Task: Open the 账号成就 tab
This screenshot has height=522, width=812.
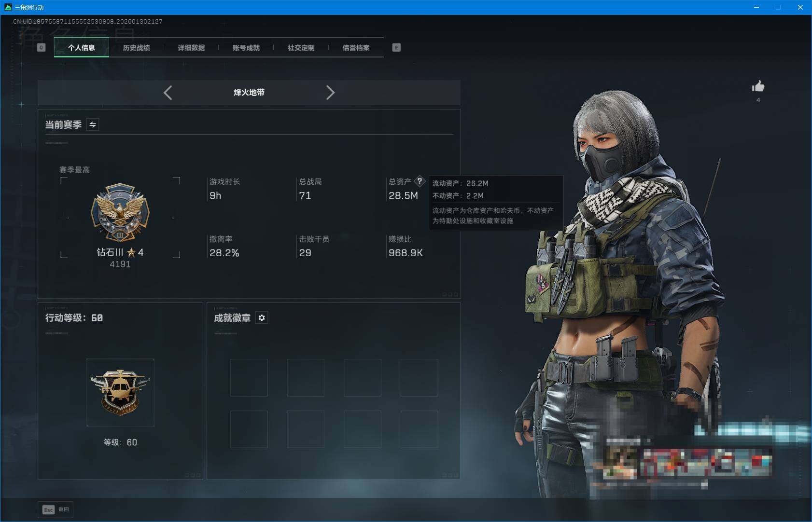Action: [246, 48]
